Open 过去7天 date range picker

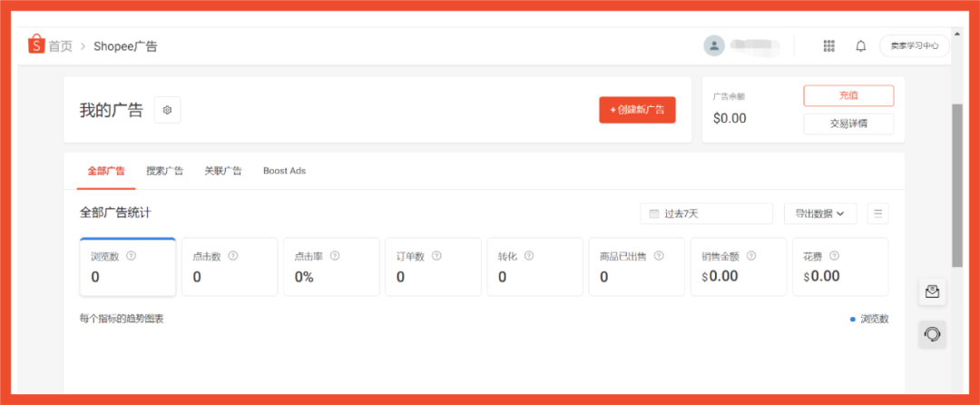[706, 213]
